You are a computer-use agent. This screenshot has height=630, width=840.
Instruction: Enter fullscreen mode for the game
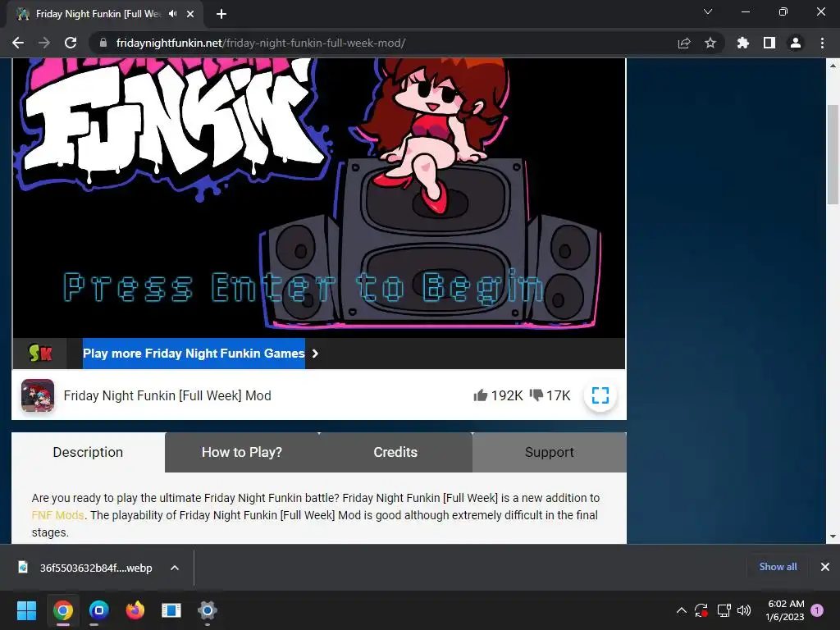pyautogui.click(x=600, y=395)
